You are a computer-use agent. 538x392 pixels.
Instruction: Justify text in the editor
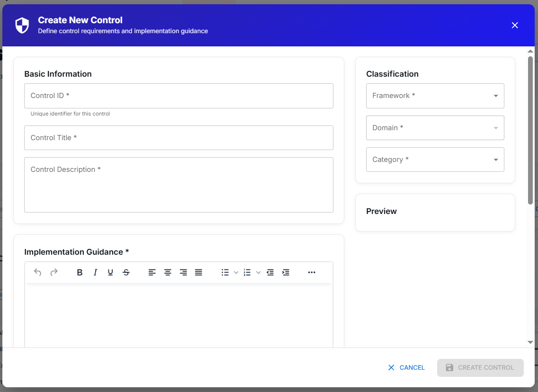198,272
